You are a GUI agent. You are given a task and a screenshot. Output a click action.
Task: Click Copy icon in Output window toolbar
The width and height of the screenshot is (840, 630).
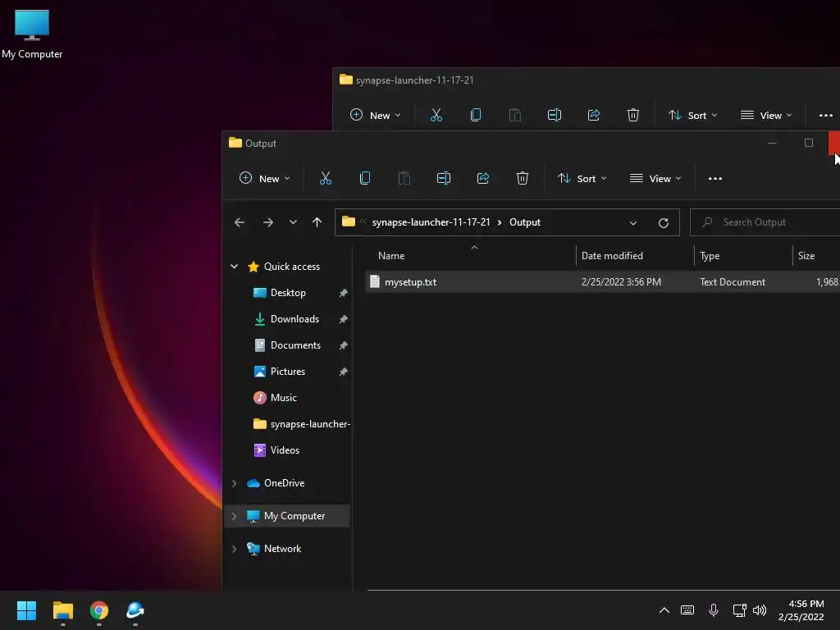click(365, 178)
